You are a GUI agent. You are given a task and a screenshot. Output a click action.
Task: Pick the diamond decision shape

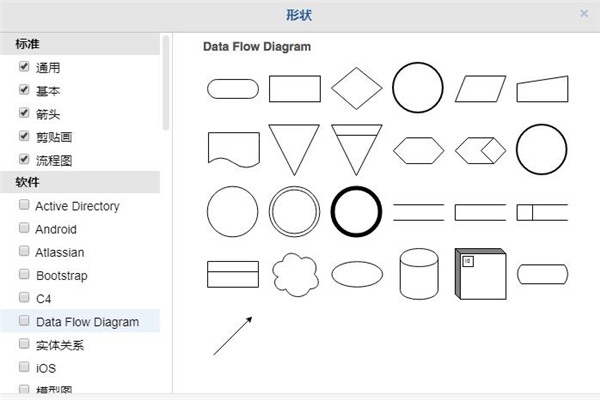[357, 88]
